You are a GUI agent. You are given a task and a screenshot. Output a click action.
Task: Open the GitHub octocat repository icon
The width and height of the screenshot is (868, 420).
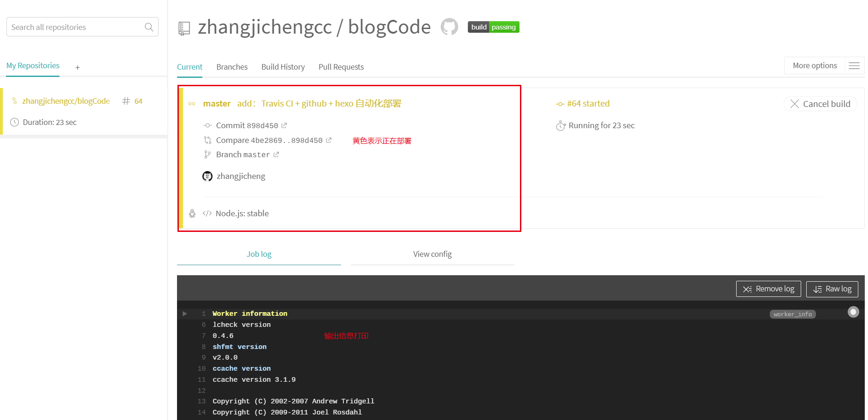[449, 27]
